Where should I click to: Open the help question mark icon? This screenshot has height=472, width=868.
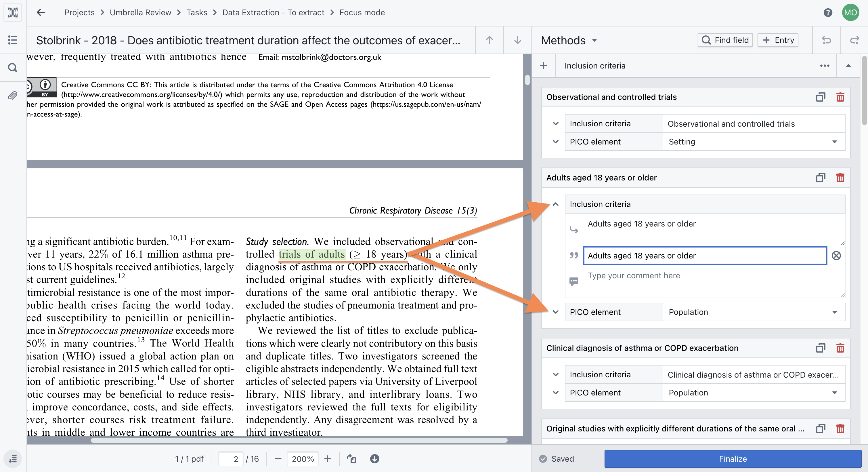click(x=827, y=12)
